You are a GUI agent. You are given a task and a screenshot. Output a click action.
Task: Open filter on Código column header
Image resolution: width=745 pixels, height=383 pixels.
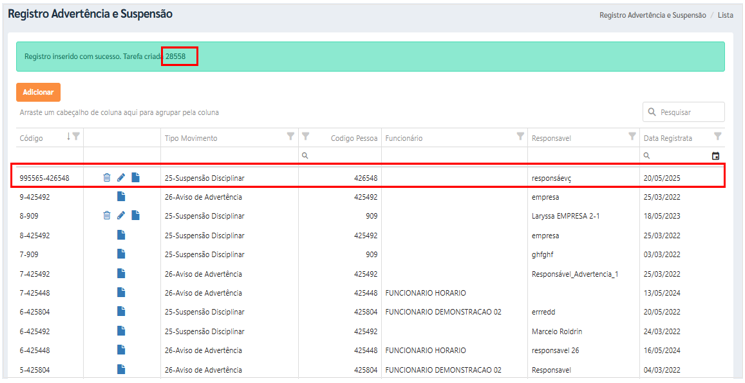click(76, 137)
